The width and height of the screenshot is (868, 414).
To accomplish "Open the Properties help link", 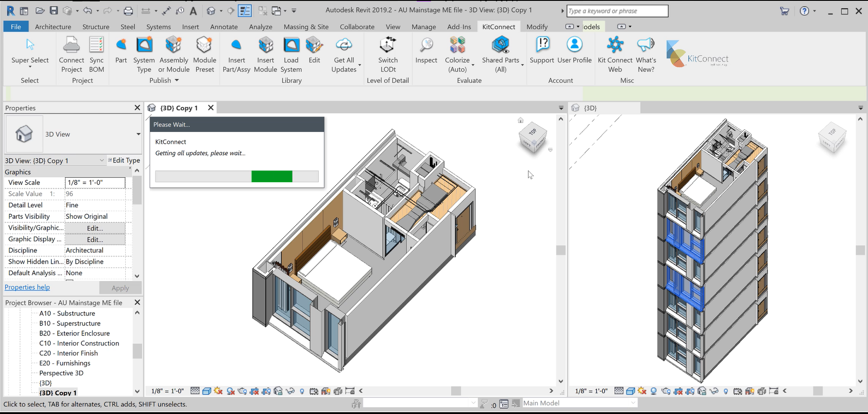I will pos(27,287).
